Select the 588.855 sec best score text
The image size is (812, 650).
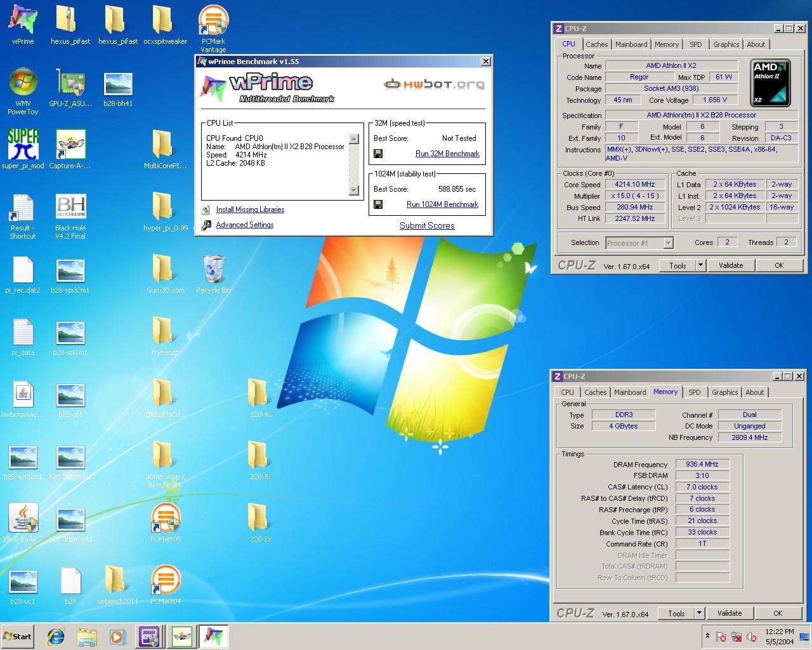pyautogui.click(x=457, y=189)
